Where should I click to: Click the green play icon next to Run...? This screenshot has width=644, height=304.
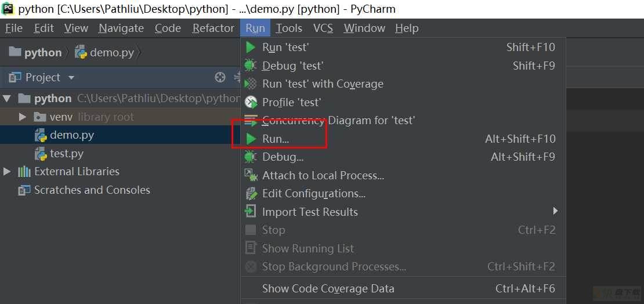tap(251, 139)
